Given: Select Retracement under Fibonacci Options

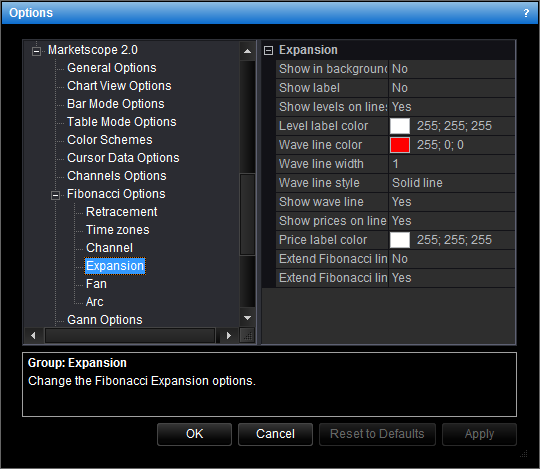Looking at the screenshot, I should [x=122, y=212].
